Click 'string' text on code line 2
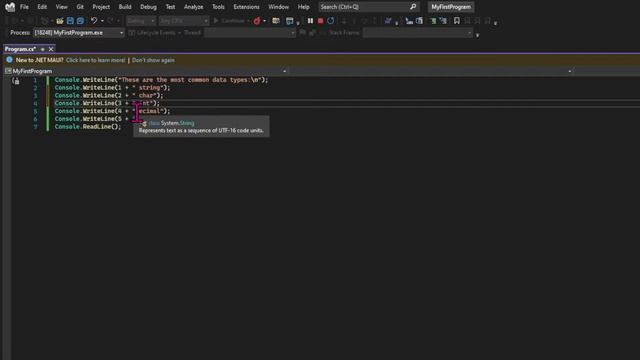Screen dimensions: 640x360 tap(149, 87)
